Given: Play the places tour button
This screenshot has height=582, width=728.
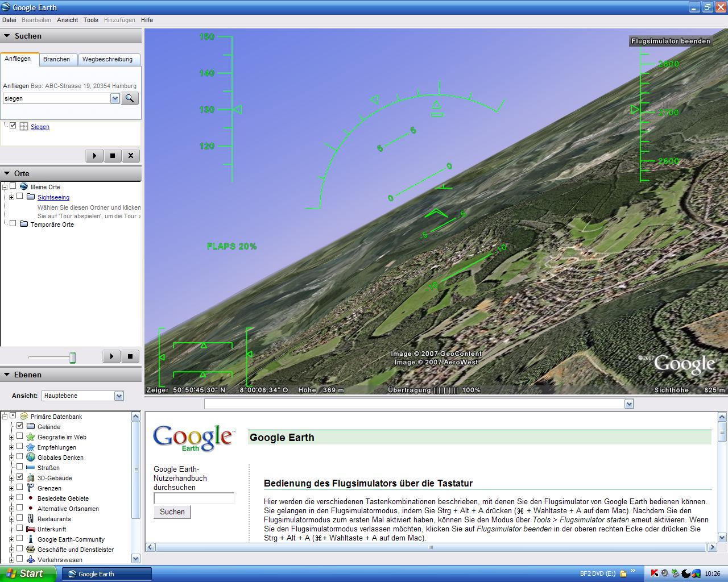Looking at the screenshot, I should pyautogui.click(x=111, y=356).
